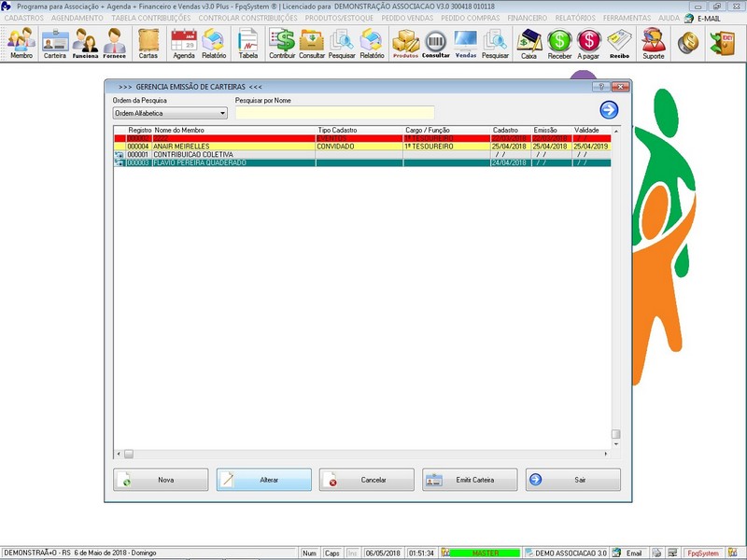Open the Ordem Alfabetica dropdown
747x560 pixels.
pyautogui.click(x=170, y=113)
